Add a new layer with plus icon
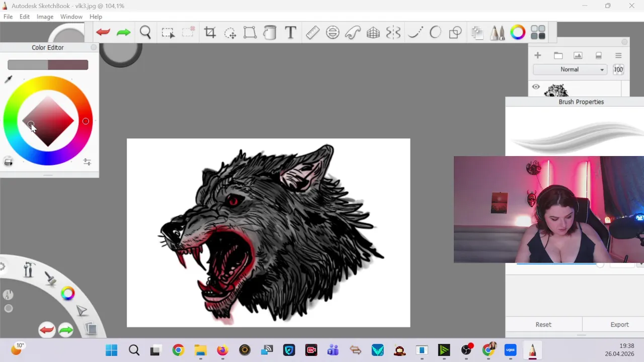 (537, 55)
